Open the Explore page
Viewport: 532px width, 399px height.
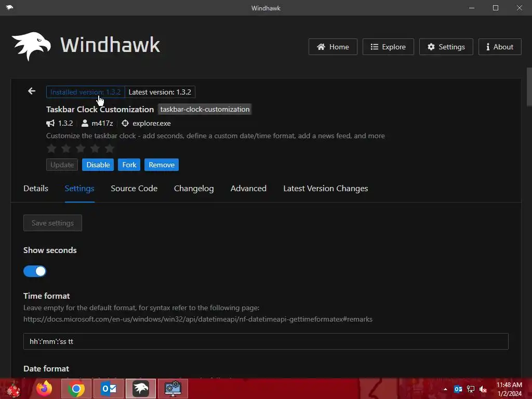click(x=388, y=47)
